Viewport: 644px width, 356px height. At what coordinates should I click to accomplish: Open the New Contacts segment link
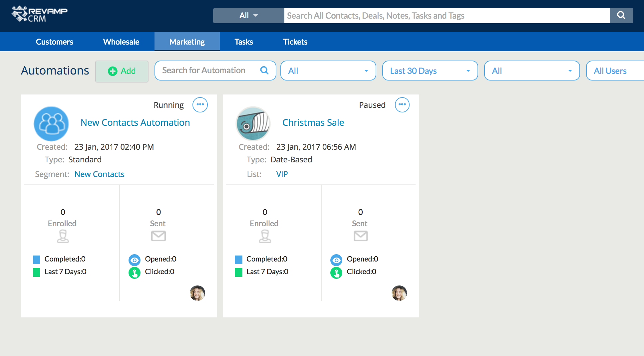point(100,174)
